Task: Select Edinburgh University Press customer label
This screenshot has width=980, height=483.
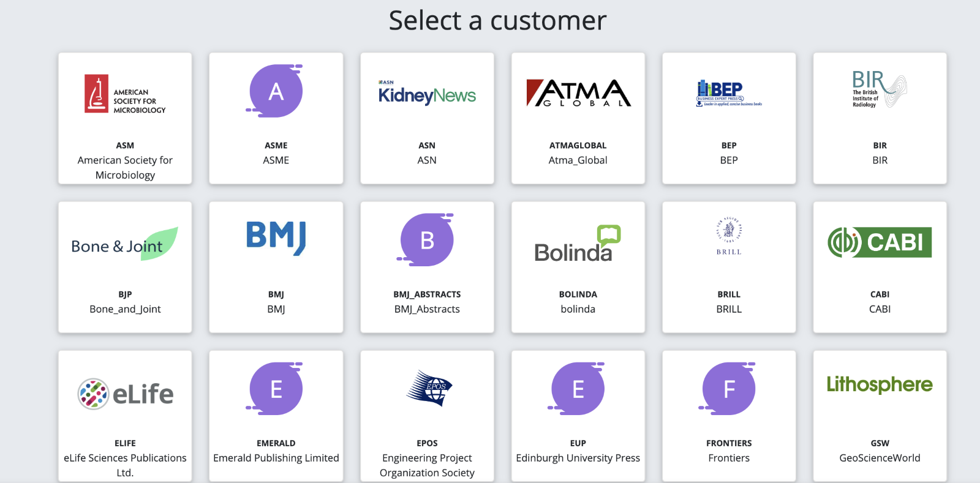Action: 578,458
